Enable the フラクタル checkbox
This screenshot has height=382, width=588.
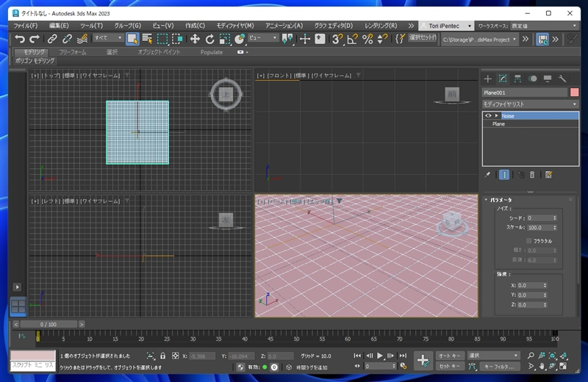(528, 241)
